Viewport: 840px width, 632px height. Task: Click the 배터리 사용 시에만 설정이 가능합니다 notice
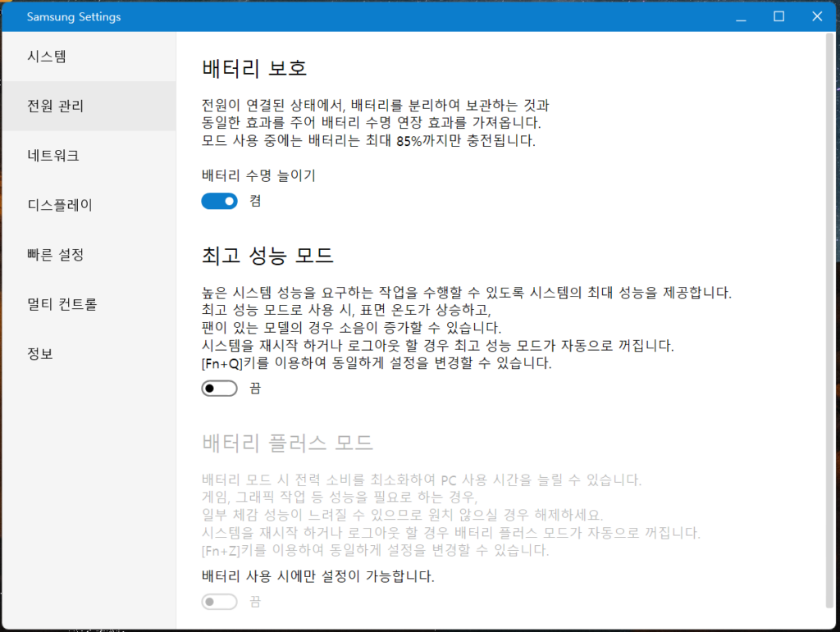(317, 576)
